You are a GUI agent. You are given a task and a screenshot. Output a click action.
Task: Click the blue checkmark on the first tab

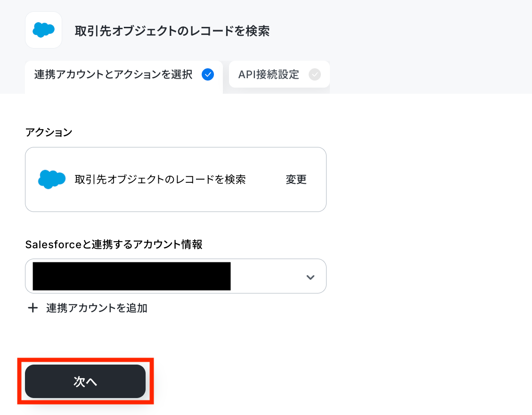point(208,74)
